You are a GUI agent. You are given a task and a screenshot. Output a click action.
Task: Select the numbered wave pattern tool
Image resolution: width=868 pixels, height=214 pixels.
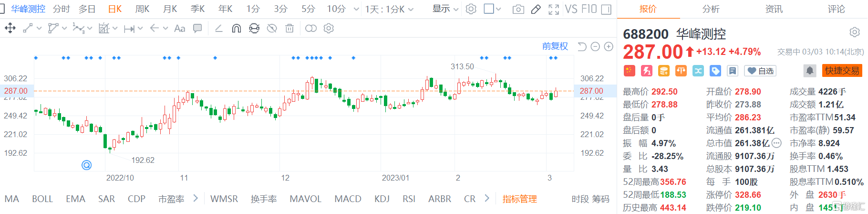pos(78,29)
